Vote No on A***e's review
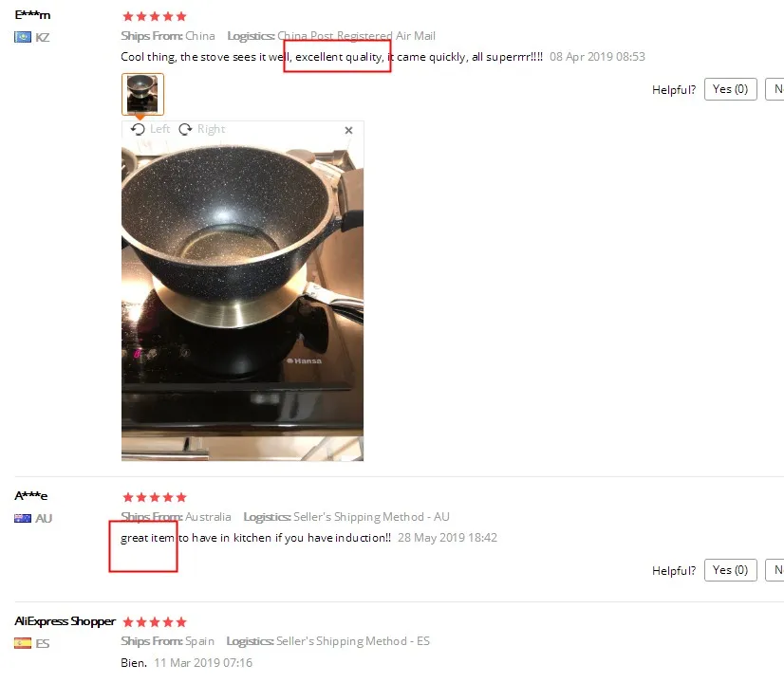The height and width of the screenshot is (683, 784). pyautogui.click(x=775, y=570)
